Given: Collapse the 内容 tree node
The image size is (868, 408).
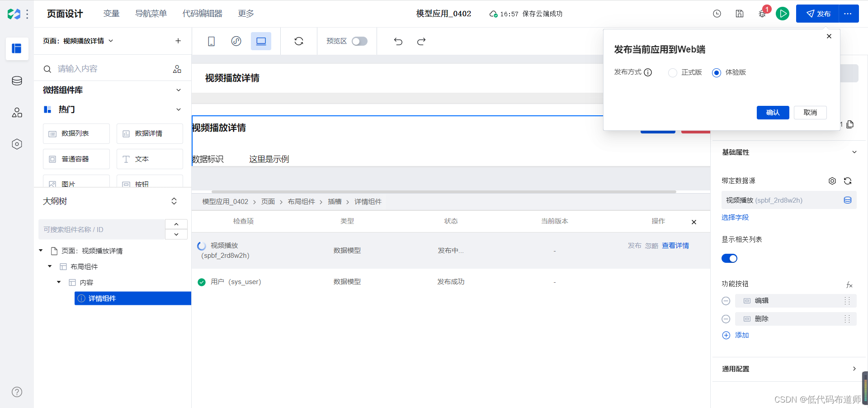Looking at the screenshot, I should click(x=59, y=282).
